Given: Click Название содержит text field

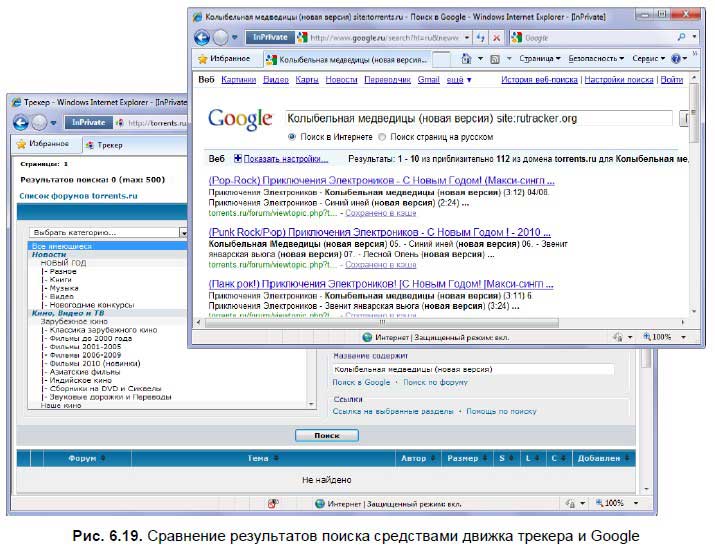Looking at the screenshot, I should pyautogui.click(x=472, y=369).
